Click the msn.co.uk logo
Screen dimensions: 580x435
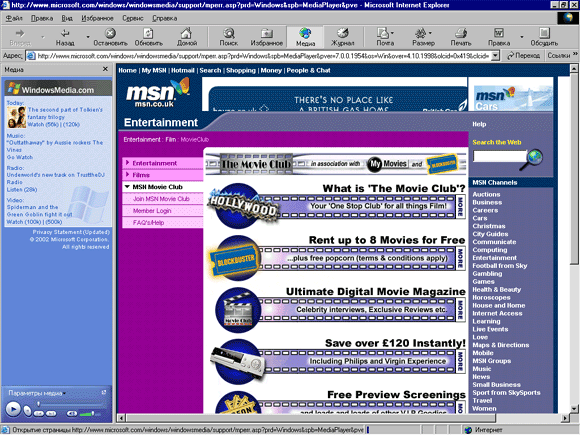click(157, 93)
